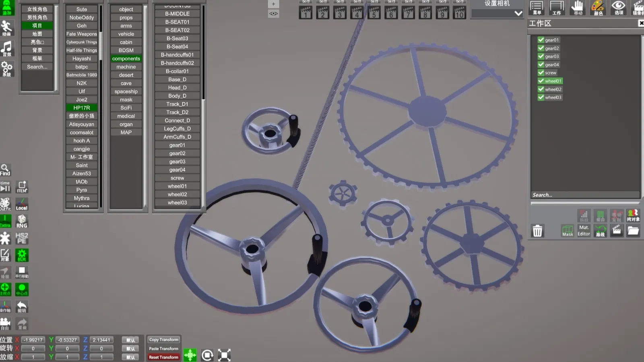Click the undo 撤销 arrow icon
This screenshot has width=644, height=362.
(x=22, y=307)
